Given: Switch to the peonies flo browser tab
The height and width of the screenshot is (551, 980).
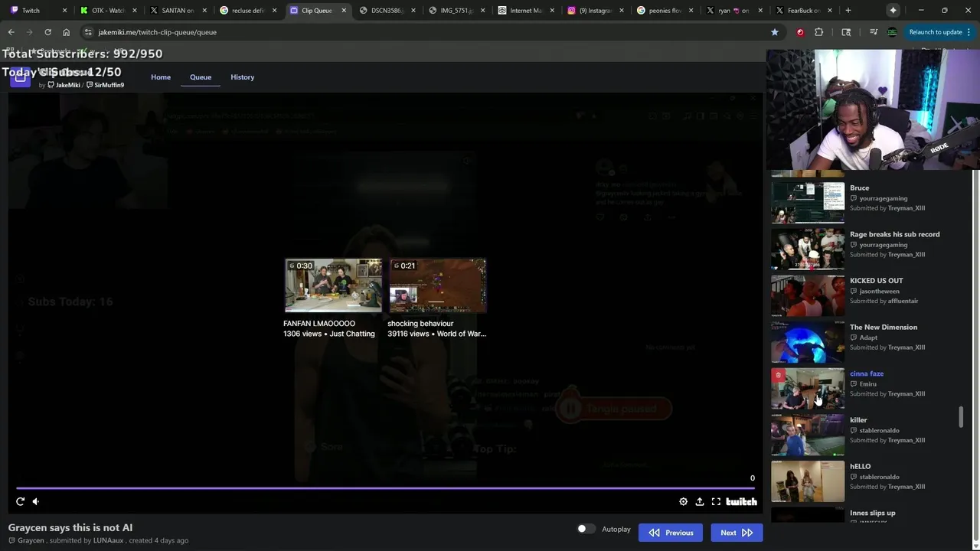Looking at the screenshot, I should (665, 11).
